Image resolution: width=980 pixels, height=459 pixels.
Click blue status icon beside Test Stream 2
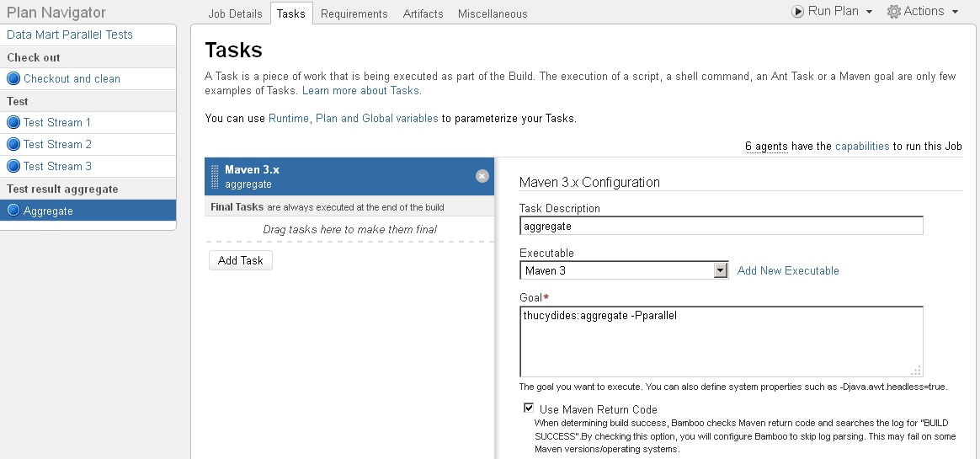tap(13, 145)
